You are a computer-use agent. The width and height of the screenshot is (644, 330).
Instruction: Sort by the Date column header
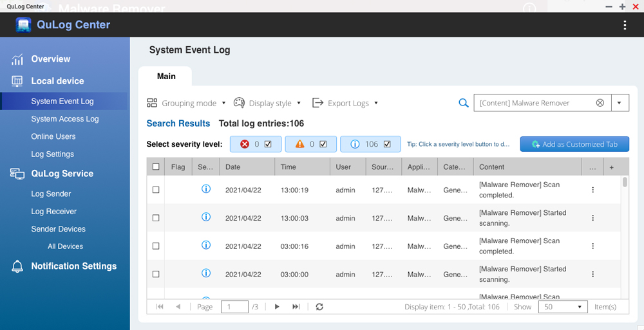point(247,167)
